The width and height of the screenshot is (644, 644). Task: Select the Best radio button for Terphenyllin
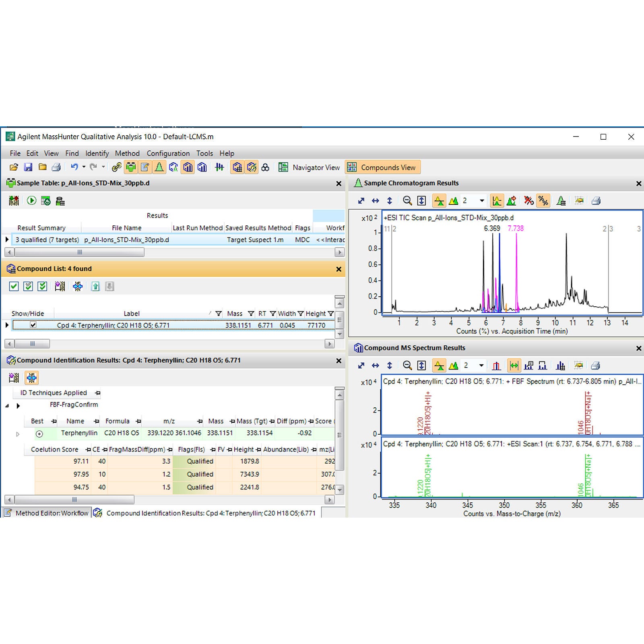(39, 434)
